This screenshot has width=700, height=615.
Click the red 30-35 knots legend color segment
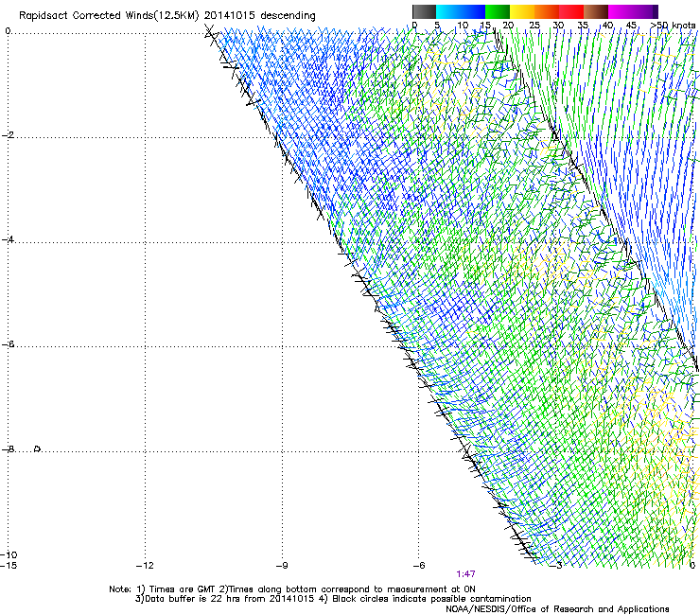[x=571, y=11]
